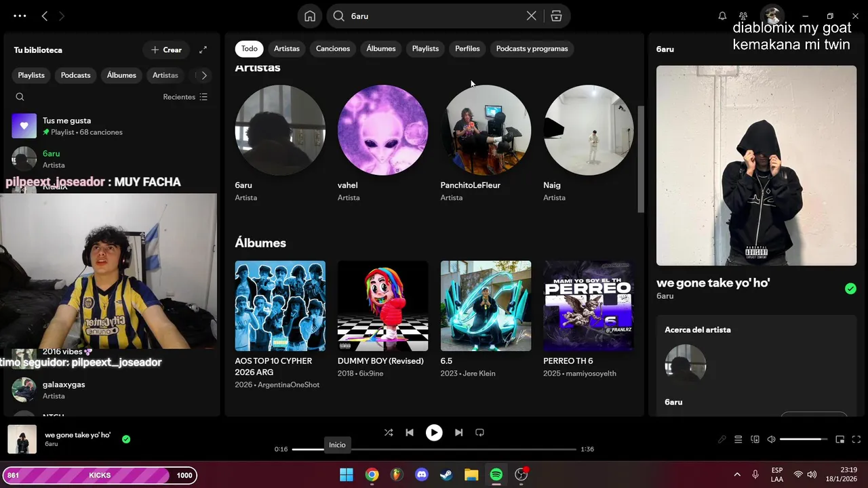Open the miniplayer icon
Screen dimensions: 868x488
pos(840,439)
